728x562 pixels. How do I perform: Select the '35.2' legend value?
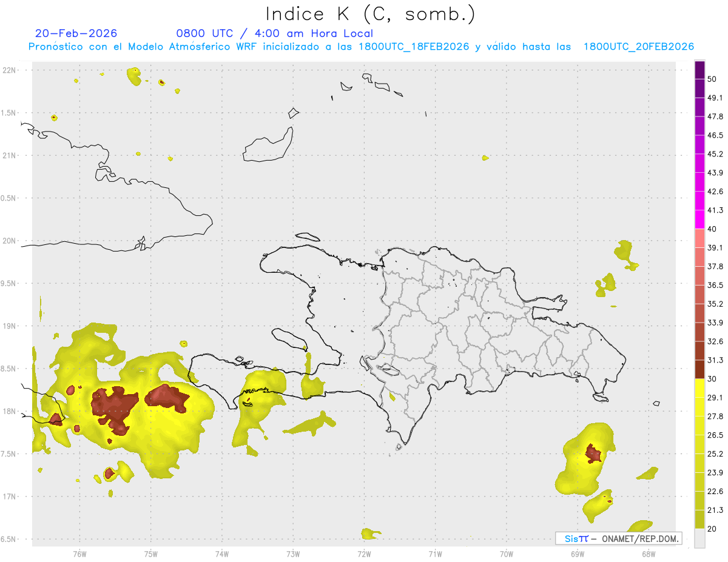pyautogui.click(x=715, y=304)
